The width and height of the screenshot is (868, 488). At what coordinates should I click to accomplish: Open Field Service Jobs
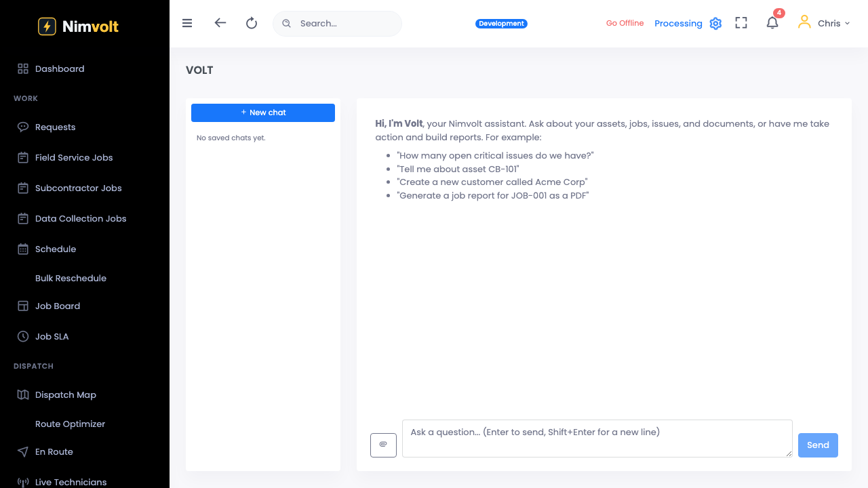(x=74, y=157)
